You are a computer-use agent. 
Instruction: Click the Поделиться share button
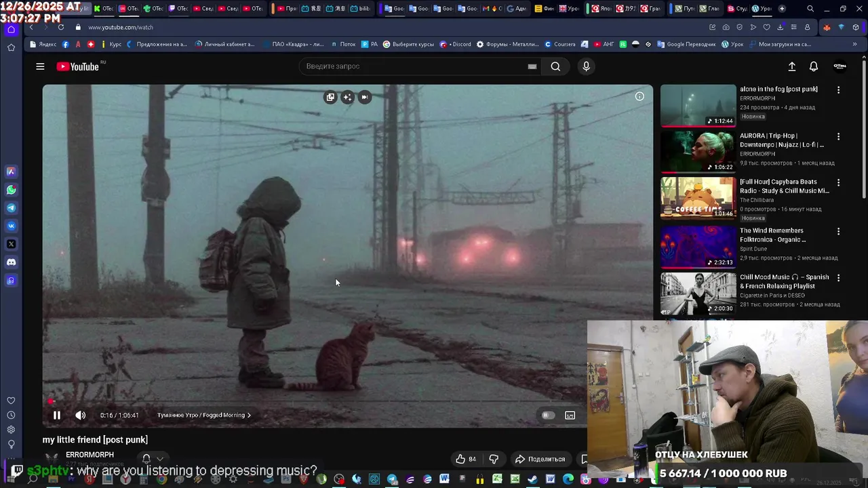[x=540, y=459]
